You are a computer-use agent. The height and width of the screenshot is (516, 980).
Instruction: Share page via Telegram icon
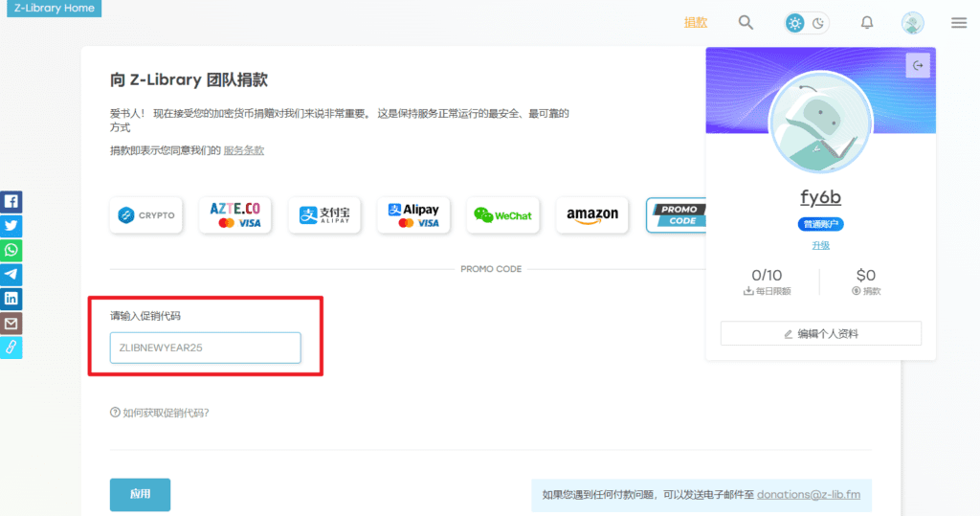pos(11,275)
